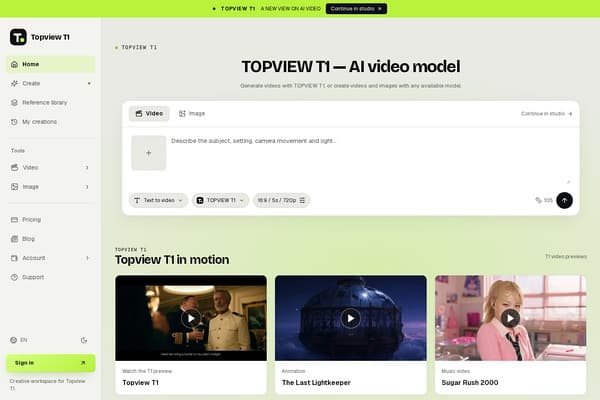
Task: Click the Blog newspaper icon
Action: point(14,239)
